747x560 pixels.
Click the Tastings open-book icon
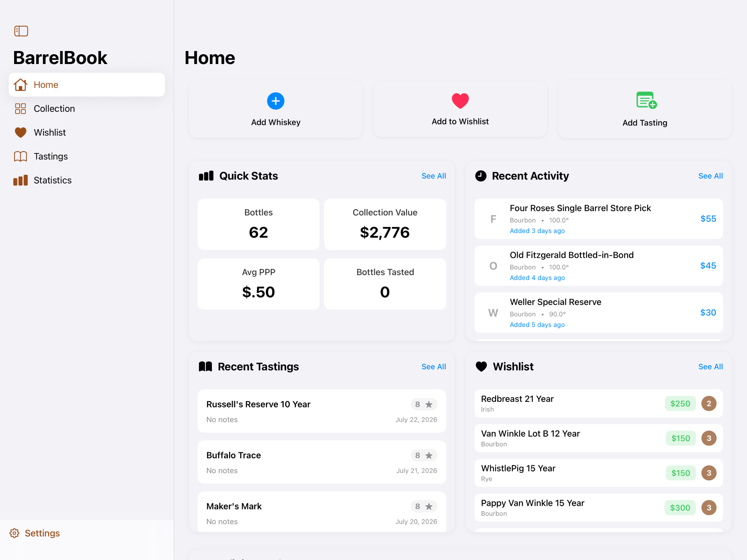21,156
